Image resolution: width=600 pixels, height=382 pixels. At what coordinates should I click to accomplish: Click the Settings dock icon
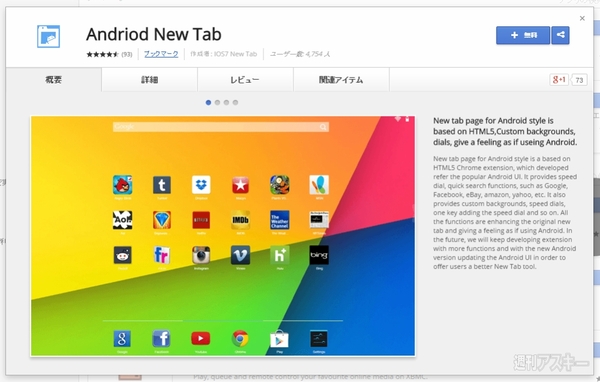tap(319, 339)
